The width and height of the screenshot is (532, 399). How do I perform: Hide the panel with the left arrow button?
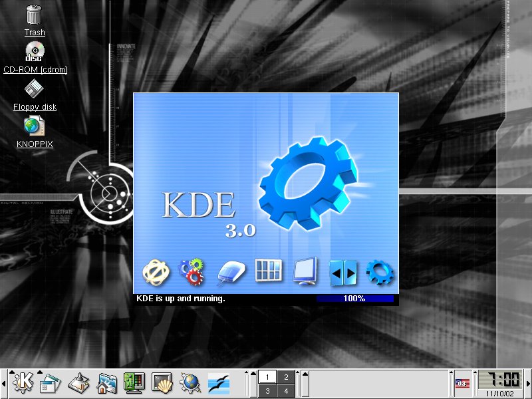3,384
